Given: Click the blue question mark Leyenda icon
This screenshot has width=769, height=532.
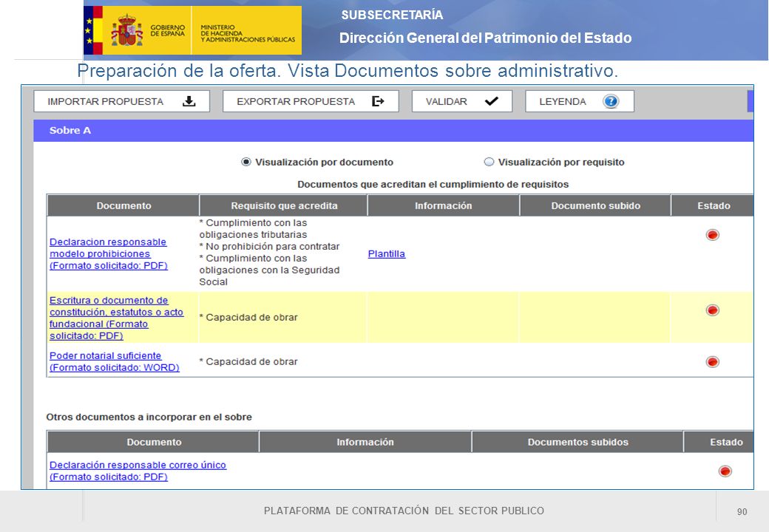Looking at the screenshot, I should [611, 101].
